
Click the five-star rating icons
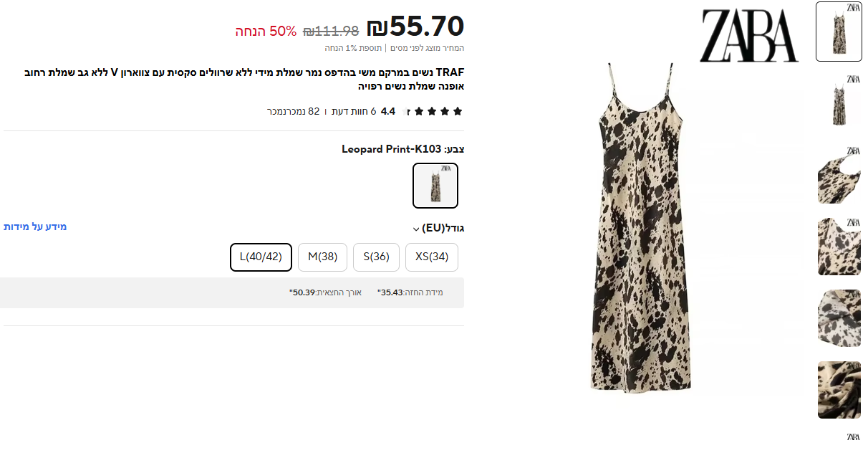(434, 111)
